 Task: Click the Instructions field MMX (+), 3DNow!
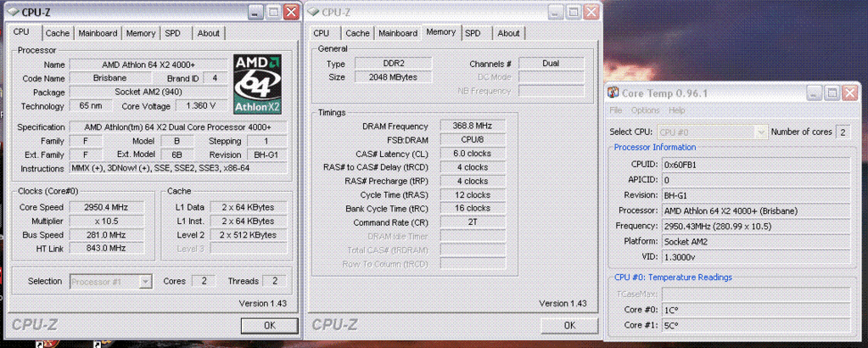click(177, 168)
